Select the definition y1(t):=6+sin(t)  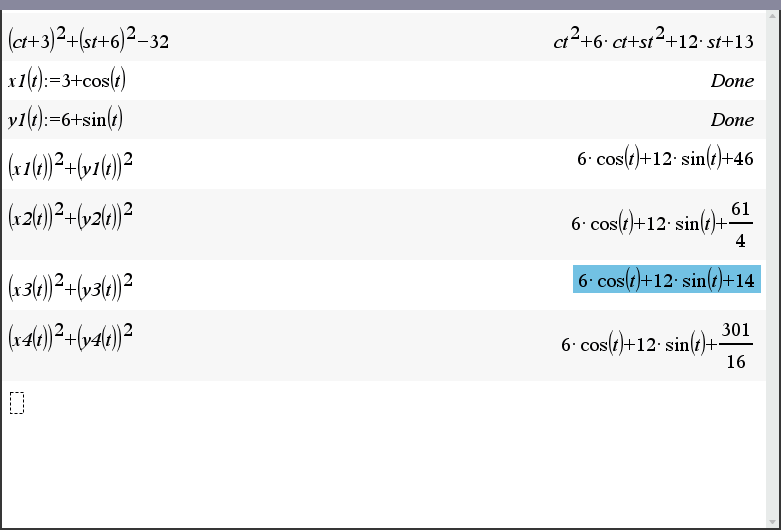(x=65, y=119)
